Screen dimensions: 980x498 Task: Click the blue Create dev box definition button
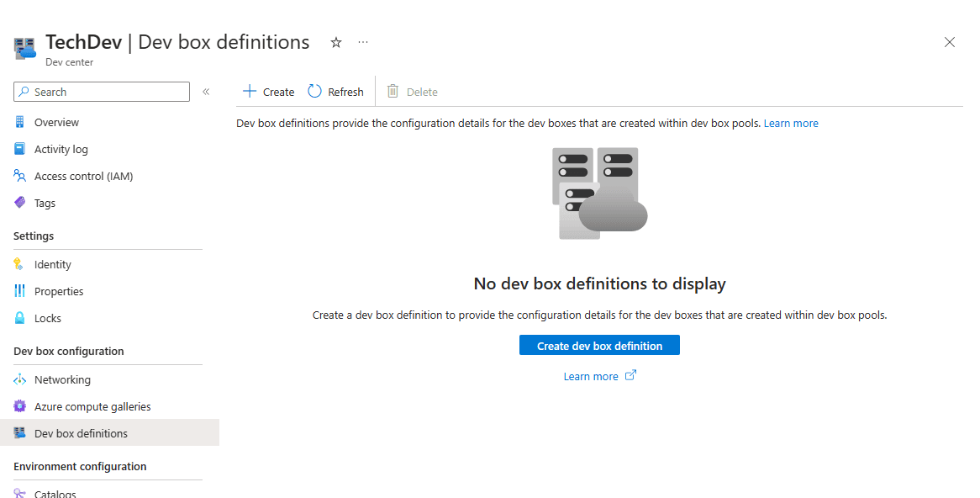(x=599, y=346)
